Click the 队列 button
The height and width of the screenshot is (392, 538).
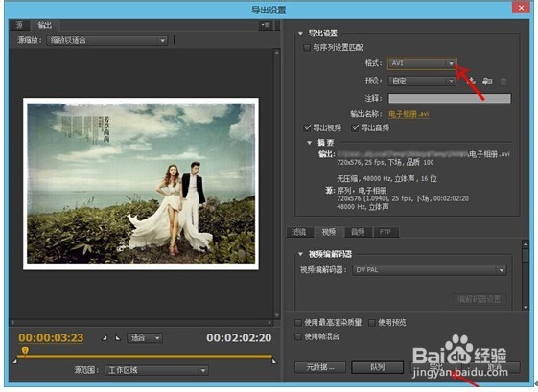pos(377,367)
